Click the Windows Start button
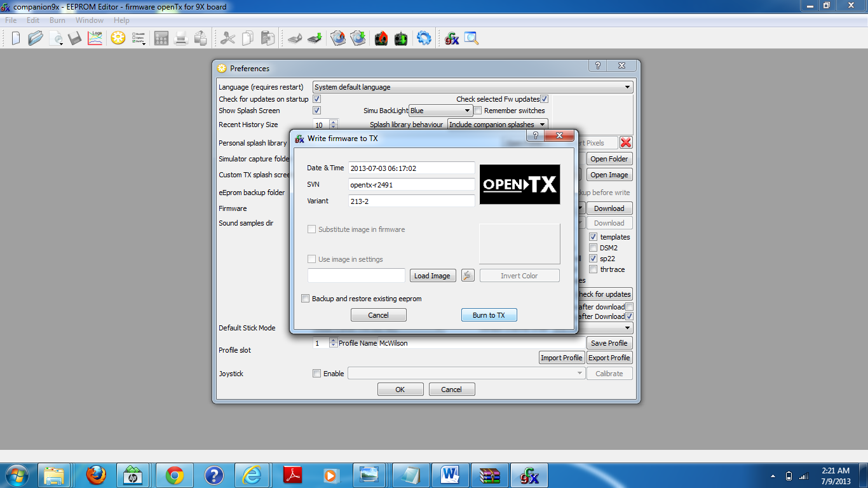Viewport: 868px width, 488px height. pos(17,475)
